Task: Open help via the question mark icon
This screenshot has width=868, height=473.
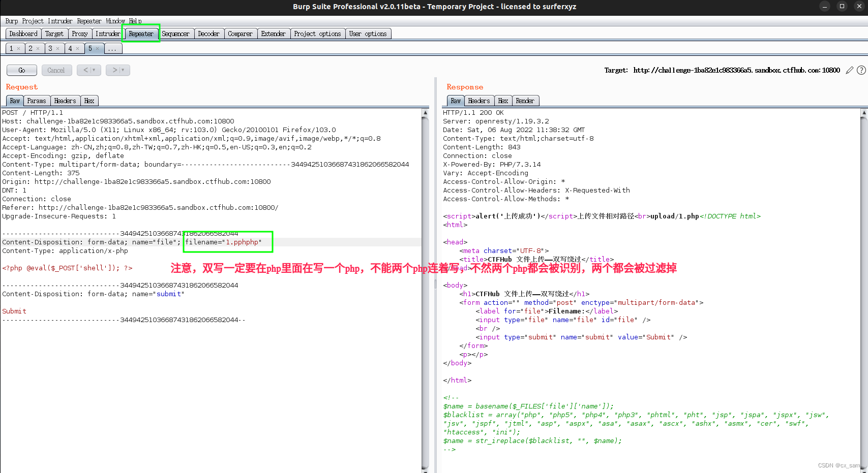Action: tap(861, 70)
